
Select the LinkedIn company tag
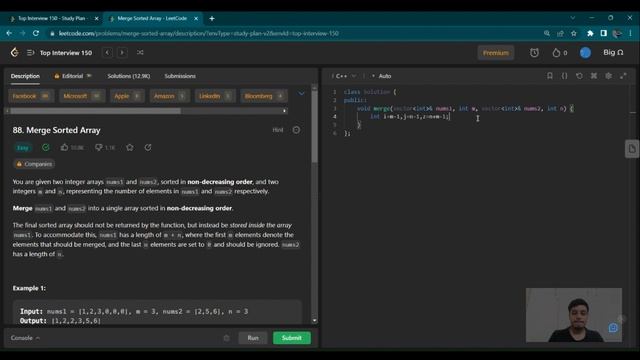[215, 96]
